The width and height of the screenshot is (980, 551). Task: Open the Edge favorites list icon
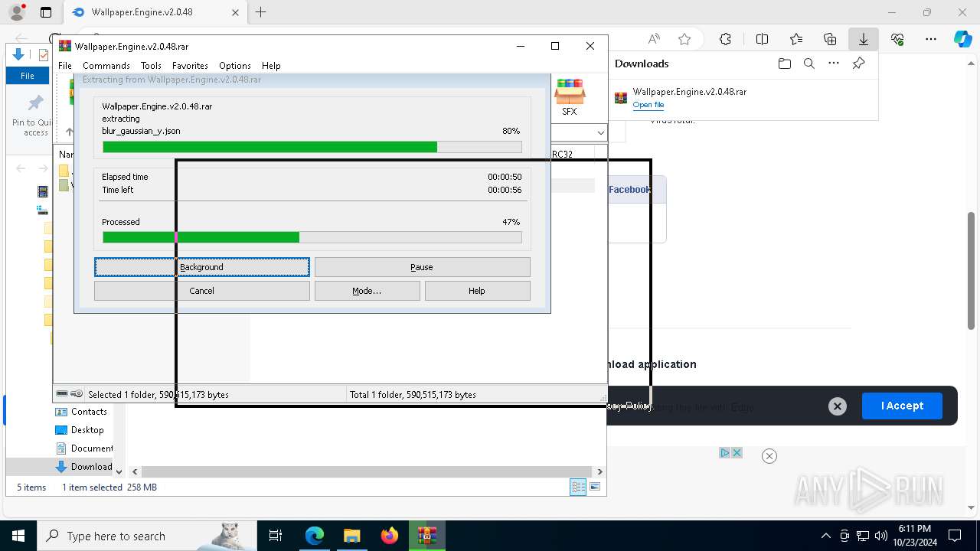[796, 39]
